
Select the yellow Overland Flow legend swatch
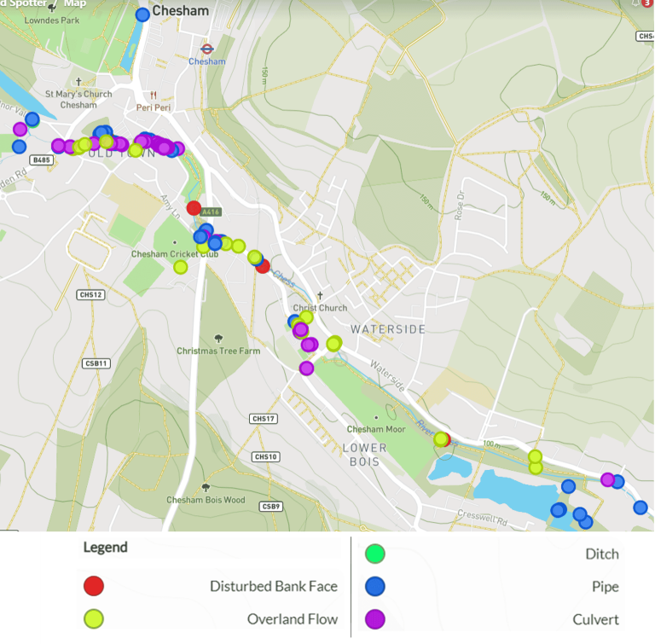pyautogui.click(x=94, y=619)
